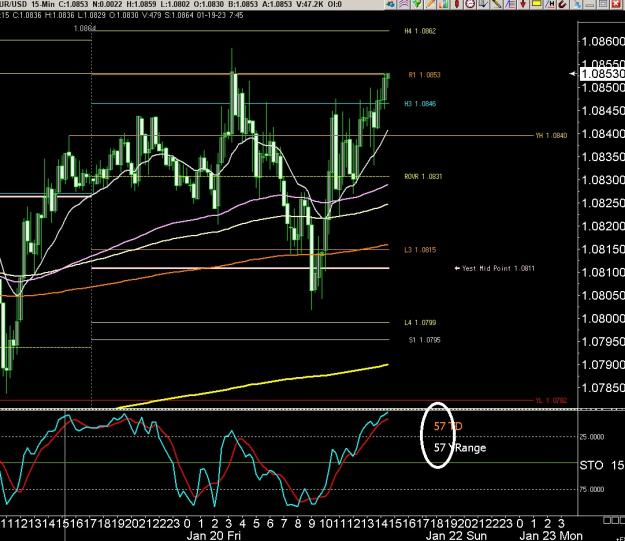Click the YH 1.0840 label
The image size is (625, 541).
pyautogui.click(x=551, y=136)
